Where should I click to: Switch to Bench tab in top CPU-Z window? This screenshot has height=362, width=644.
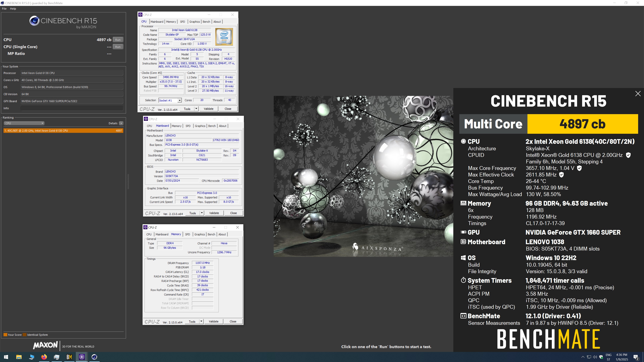click(206, 22)
